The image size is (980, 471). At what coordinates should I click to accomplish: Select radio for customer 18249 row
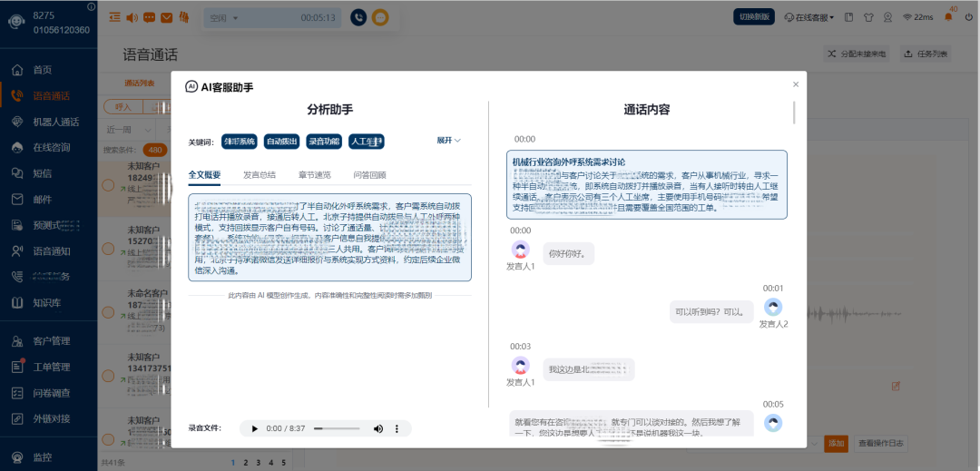coord(108,185)
